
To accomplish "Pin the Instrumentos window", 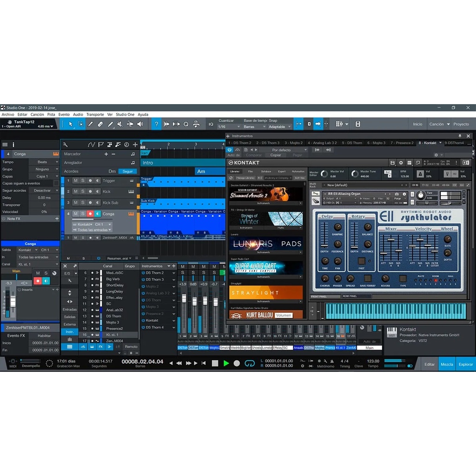I will point(460,136).
